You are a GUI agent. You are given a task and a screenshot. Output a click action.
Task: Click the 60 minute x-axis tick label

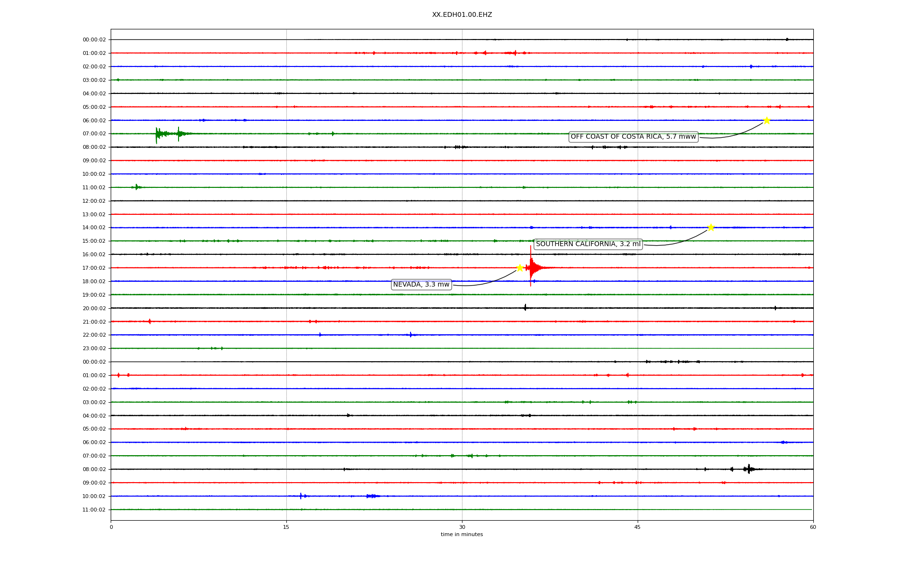click(813, 527)
